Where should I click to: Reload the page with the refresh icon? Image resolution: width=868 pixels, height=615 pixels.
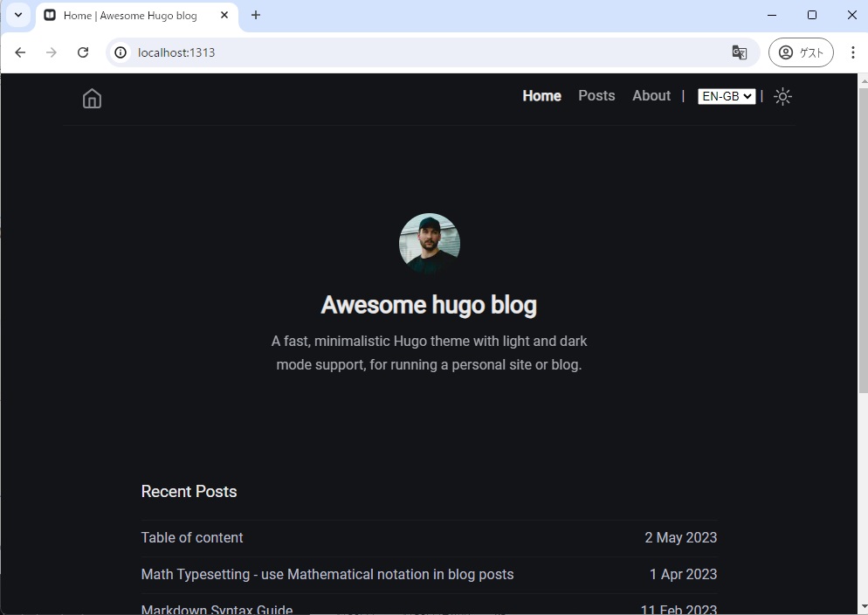pyautogui.click(x=83, y=52)
